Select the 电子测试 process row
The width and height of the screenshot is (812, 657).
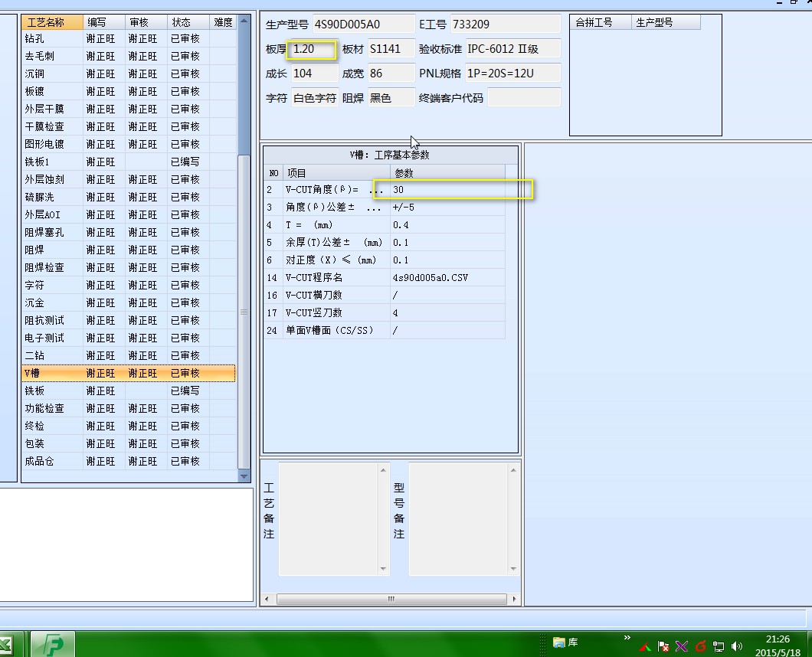point(129,338)
